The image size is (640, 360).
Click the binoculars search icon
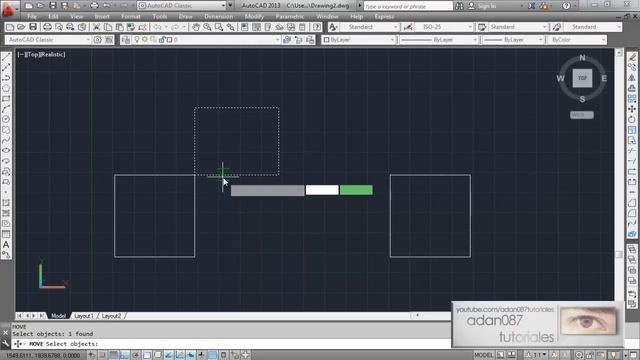click(459, 6)
